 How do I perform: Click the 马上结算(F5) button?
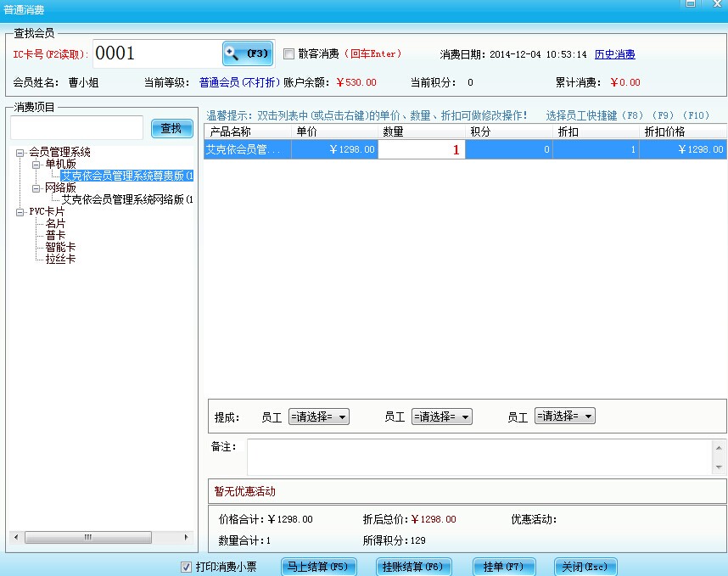[318, 567]
